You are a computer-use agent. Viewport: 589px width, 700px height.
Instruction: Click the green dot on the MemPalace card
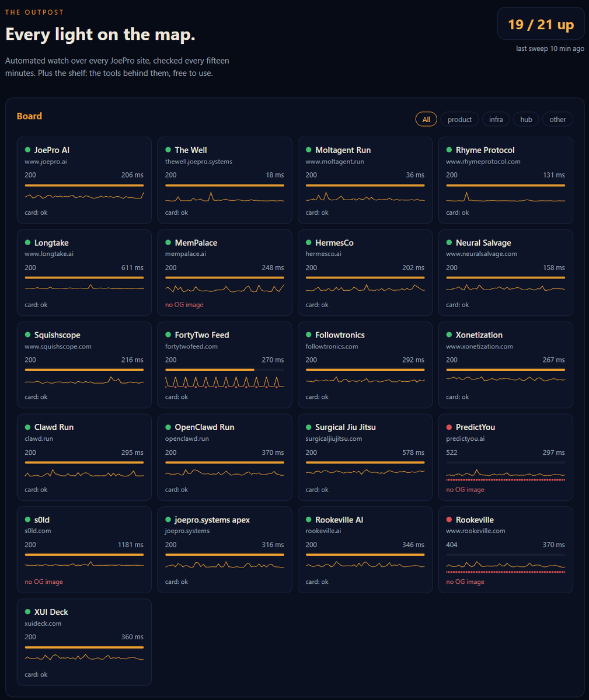click(x=168, y=242)
